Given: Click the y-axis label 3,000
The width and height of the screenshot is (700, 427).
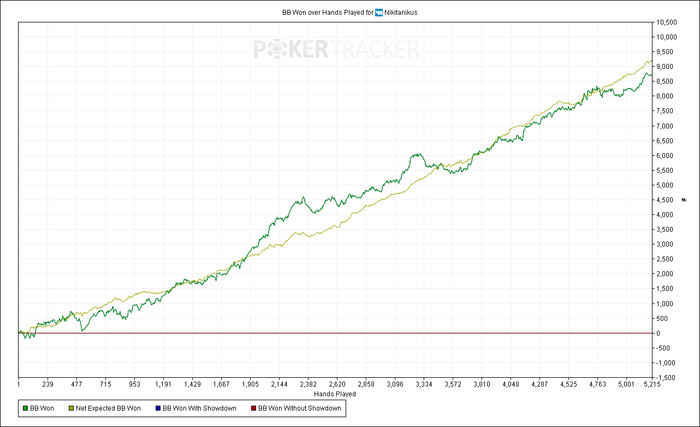Looking at the screenshot, I should tap(665, 244).
